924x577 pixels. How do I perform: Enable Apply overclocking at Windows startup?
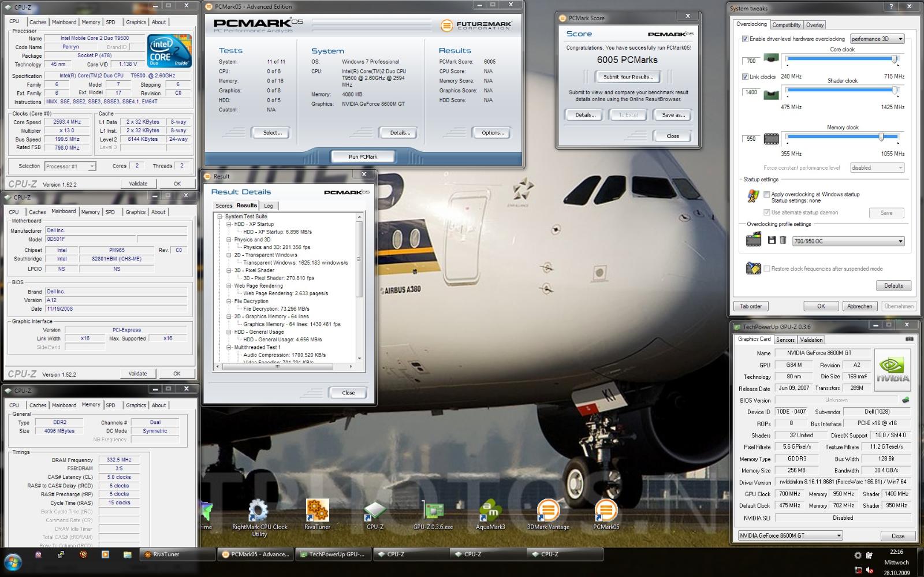click(767, 195)
